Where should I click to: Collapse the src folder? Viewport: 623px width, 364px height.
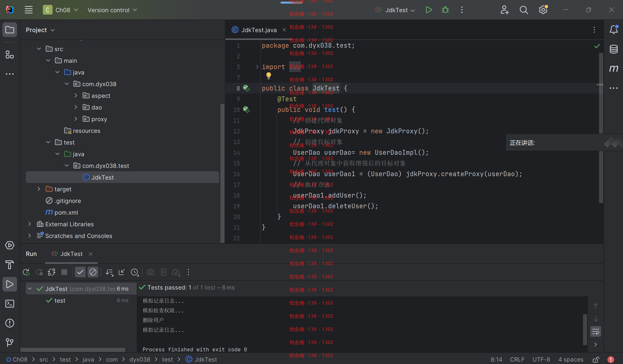click(39, 49)
